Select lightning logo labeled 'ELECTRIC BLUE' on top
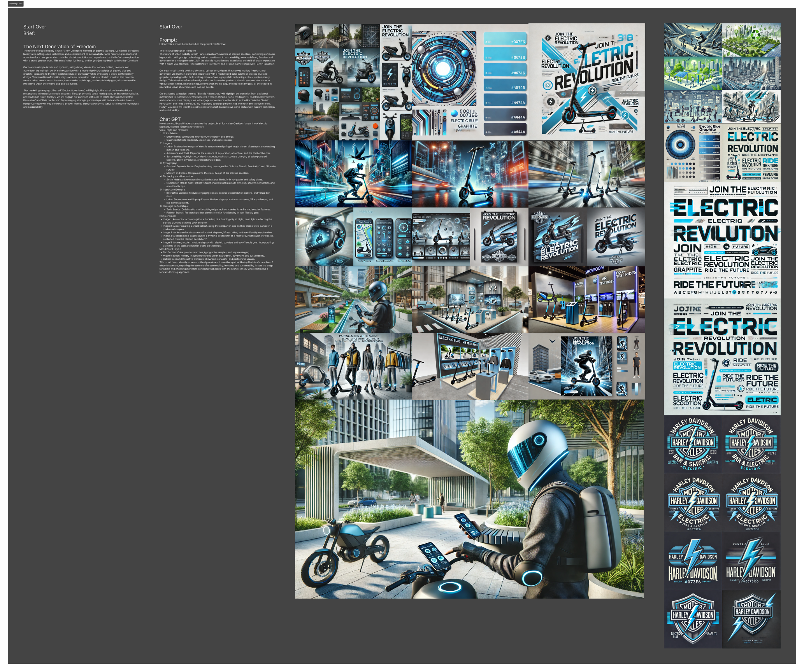Image resolution: width=804 pixels, height=672 pixels. (x=751, y=561)
